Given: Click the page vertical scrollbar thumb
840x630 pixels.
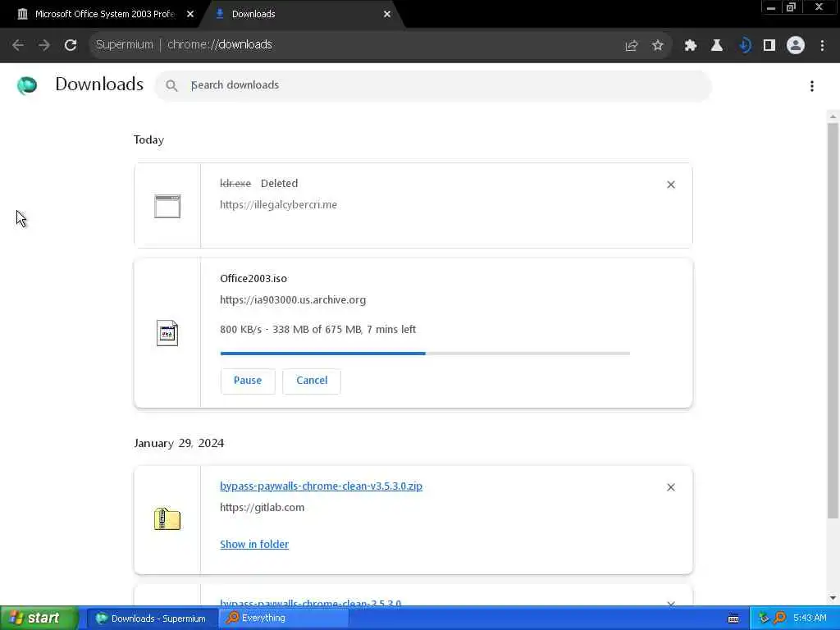Looking at the screenshot, I should pyautogui.click(x=833, y=321).
